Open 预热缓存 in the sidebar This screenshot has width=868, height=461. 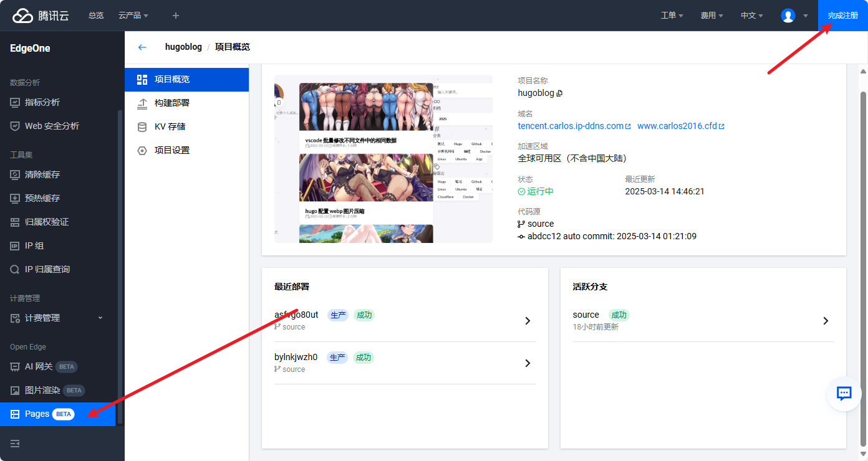[57, 198]
